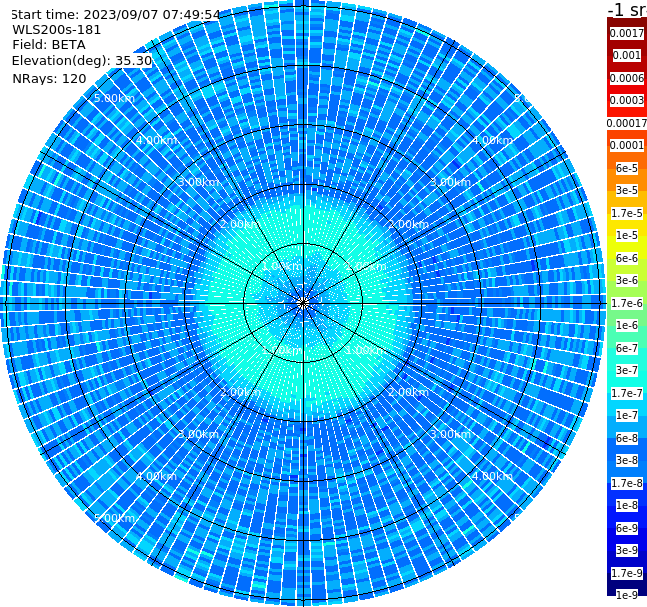Click the 1.7e-9 colorbar value
The height and width of the screenshot is (607, 647).
pyautogui.click(x=627, y=573)
